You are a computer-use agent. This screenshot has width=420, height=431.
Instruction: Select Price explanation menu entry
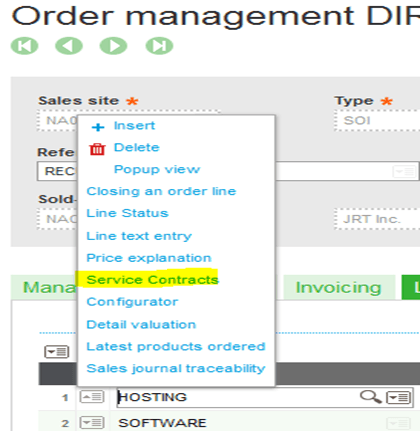click(x=149, y=258)
